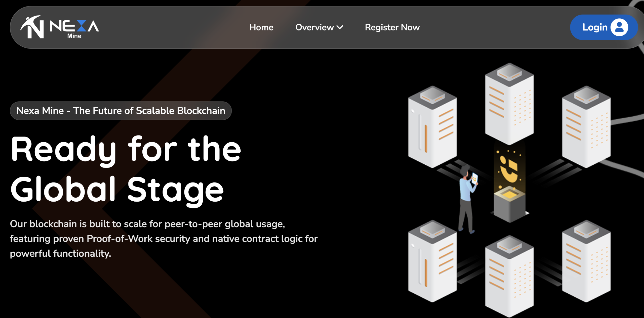Click the 'Future of Scalable Blockchain' badge
Screen dimensions: 644x318
(121, 111)
